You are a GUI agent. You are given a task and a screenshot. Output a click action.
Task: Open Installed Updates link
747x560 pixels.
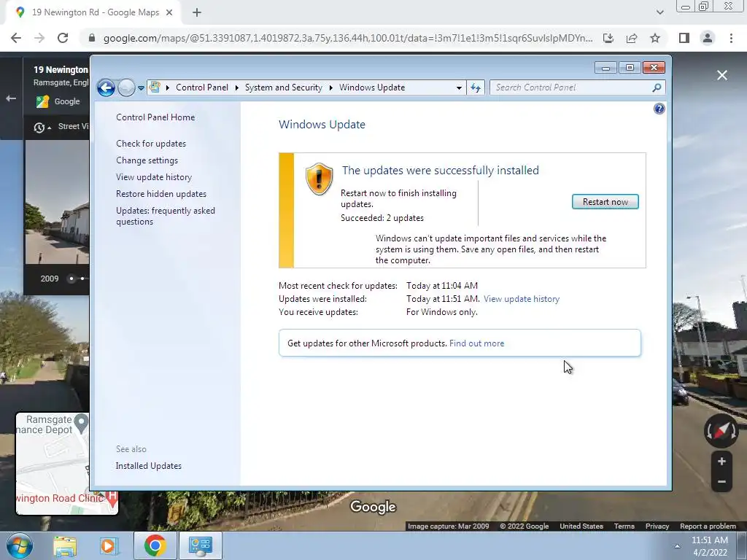point(149,466)
